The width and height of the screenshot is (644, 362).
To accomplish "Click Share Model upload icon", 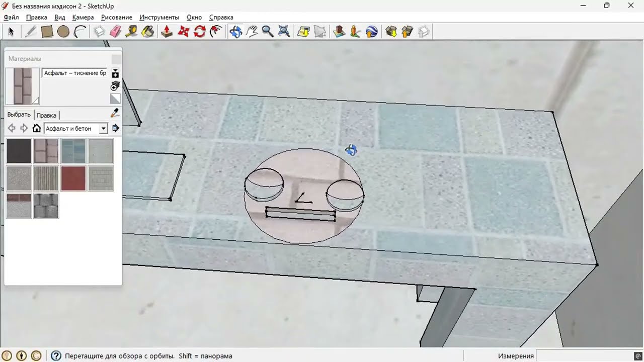I will (x=408, y=32).
